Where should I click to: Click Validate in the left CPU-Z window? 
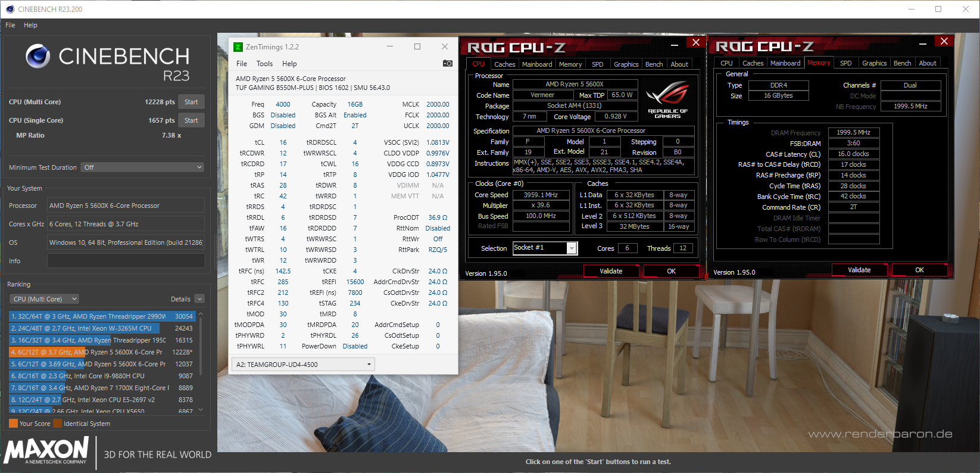tap(611, 271)
